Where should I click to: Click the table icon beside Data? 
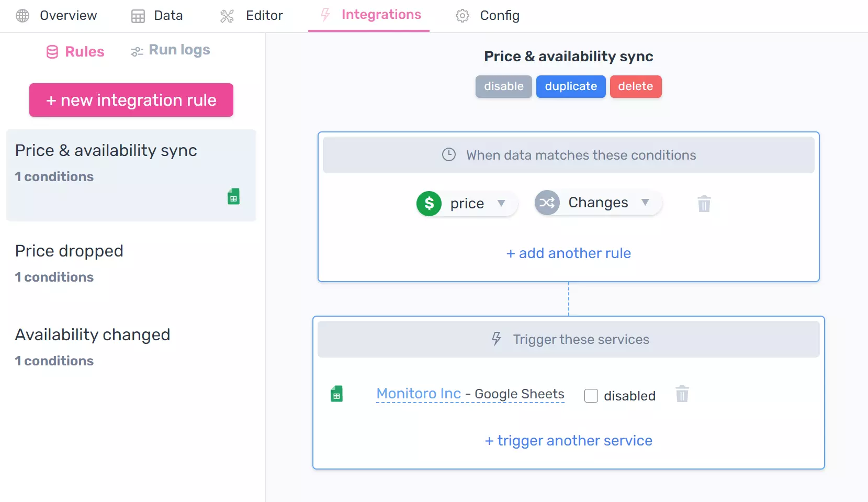[x=138, y=16]
